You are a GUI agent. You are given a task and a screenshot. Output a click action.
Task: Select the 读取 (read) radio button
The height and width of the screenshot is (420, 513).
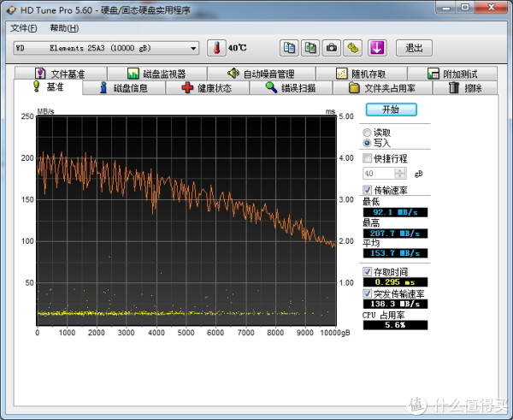[x=367, y=133]
